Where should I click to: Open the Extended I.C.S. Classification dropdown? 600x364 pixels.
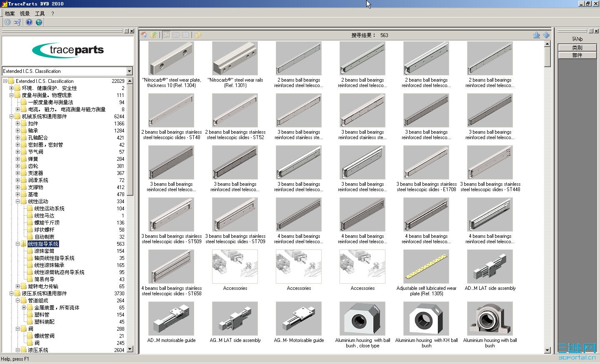coord(129,71)
